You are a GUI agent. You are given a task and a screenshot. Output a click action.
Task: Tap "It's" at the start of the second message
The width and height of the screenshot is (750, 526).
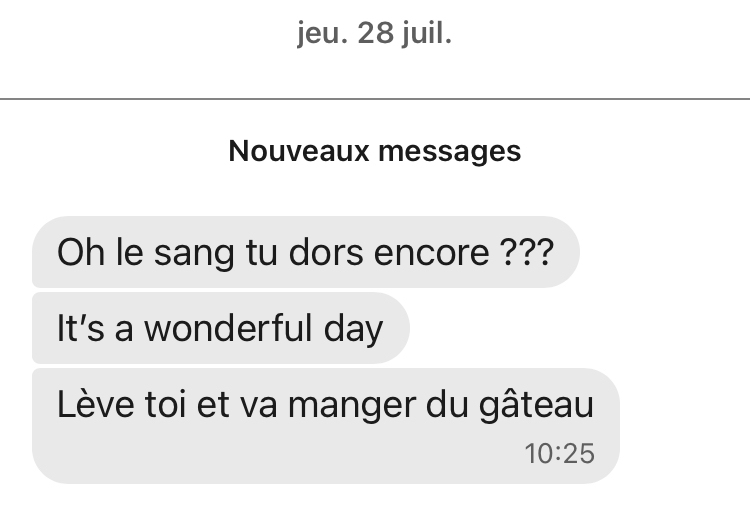coord(80,329)
